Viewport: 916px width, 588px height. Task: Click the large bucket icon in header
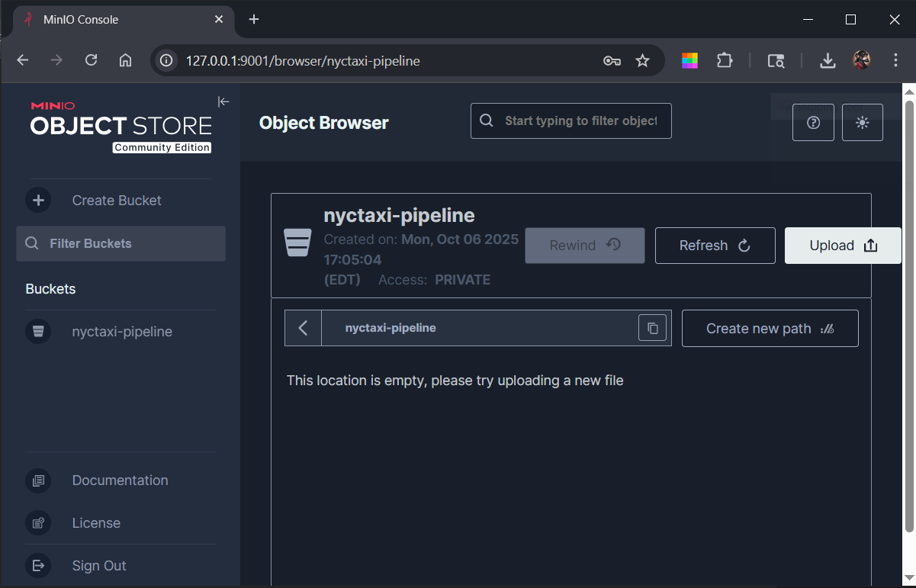[x=297, y=243]
